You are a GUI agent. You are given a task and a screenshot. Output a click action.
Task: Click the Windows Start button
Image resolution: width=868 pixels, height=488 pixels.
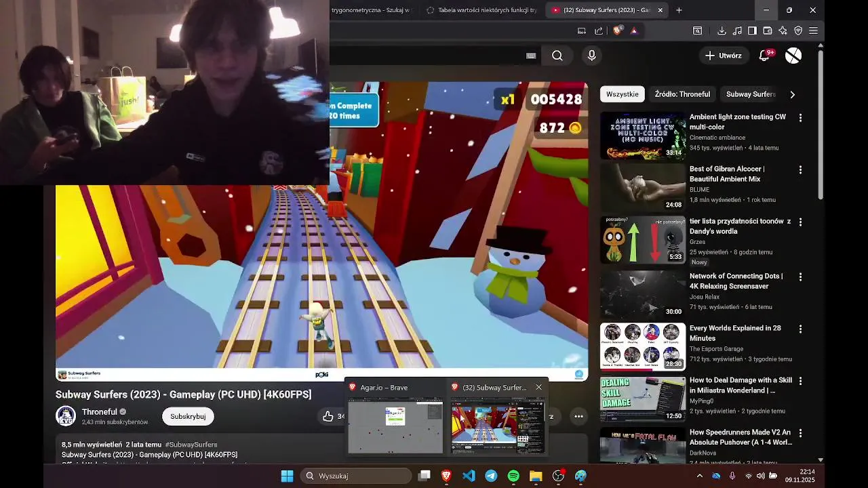click(x=287, y=476)
